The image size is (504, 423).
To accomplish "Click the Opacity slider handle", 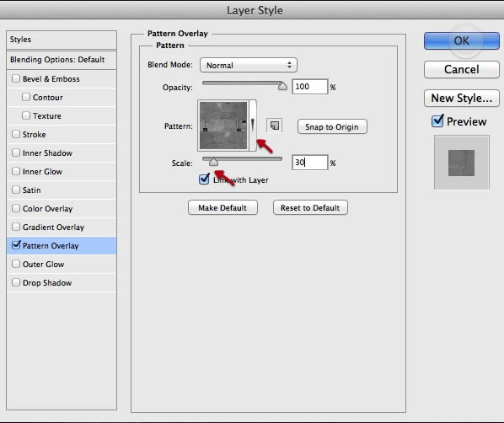I will click(282, 86).
